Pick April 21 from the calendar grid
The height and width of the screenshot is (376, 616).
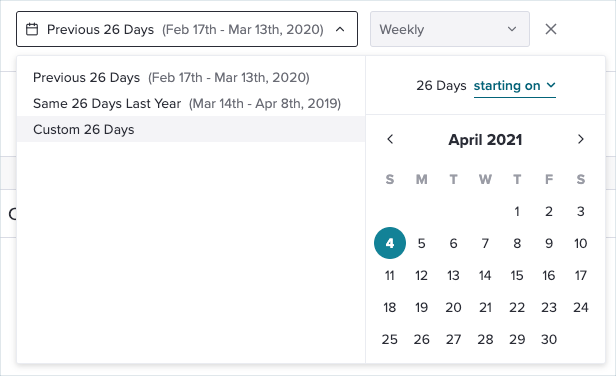pyautogui.click(x=485, y=307)
